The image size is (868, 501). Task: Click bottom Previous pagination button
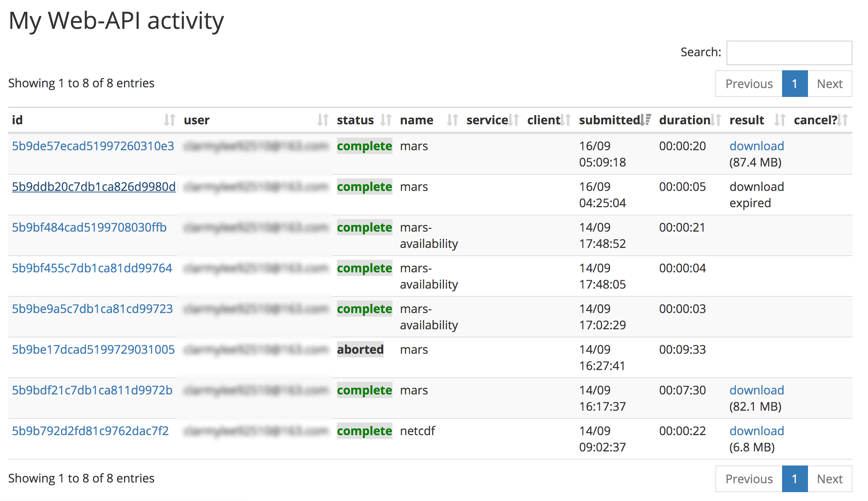749,479
